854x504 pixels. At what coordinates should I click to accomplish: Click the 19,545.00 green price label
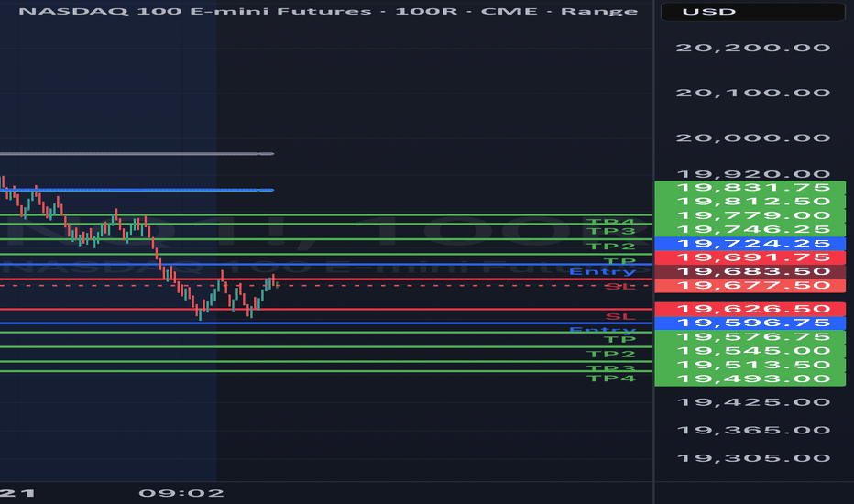coord(750,351)
